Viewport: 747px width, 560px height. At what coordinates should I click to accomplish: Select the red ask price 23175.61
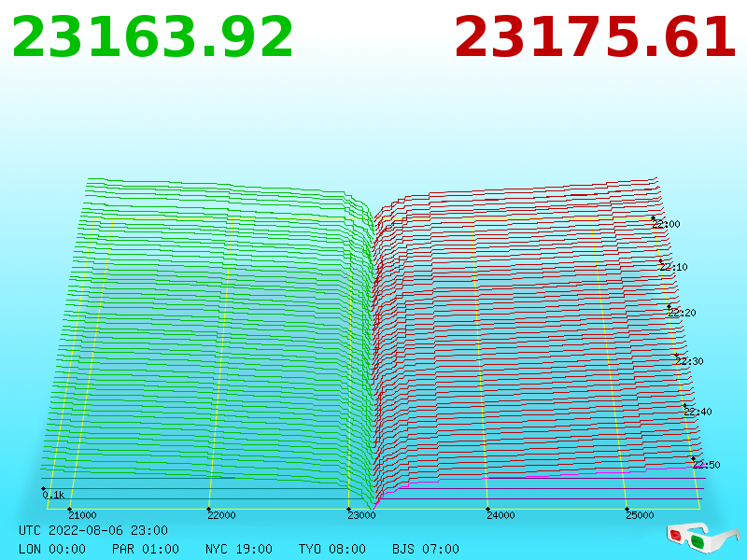595,37
